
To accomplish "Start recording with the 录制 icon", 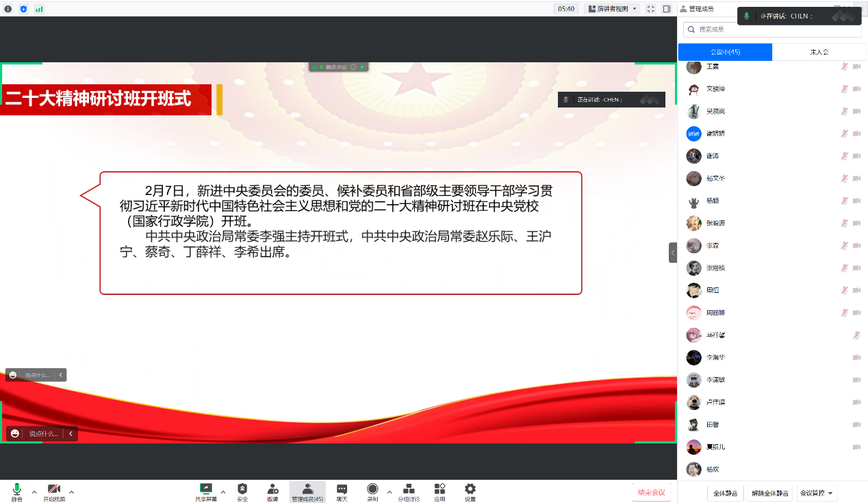I will coord(372,489).
